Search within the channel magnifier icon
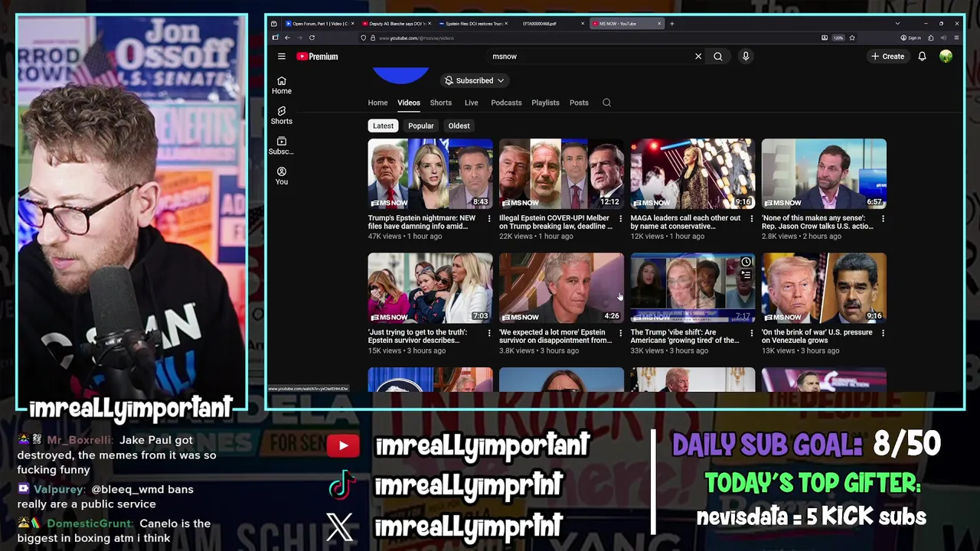This screenshot has height=551, width=980. pyautogui.click(x=606, y=103)
